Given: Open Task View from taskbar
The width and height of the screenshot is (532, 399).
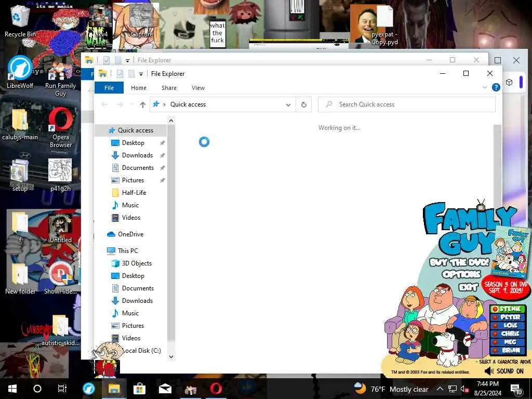Looking at the screenshot, I should [x=62, y=389].
